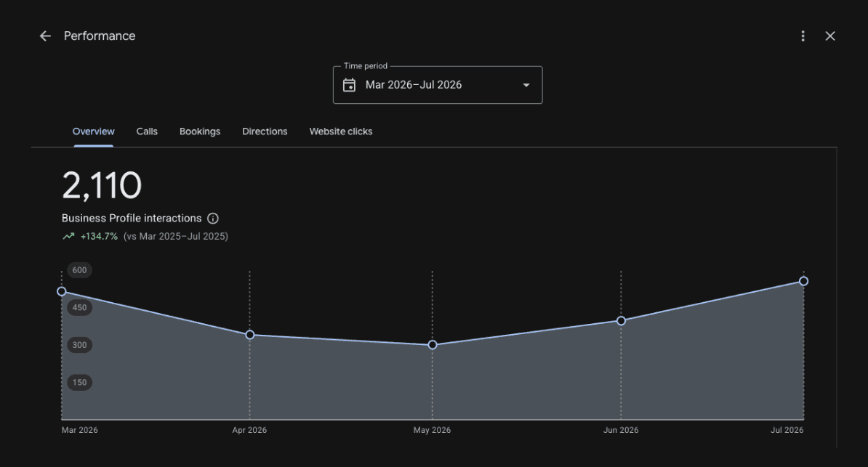Click the 600 axis label
This screenshot has width=868, height=467.
pos(80,270)
